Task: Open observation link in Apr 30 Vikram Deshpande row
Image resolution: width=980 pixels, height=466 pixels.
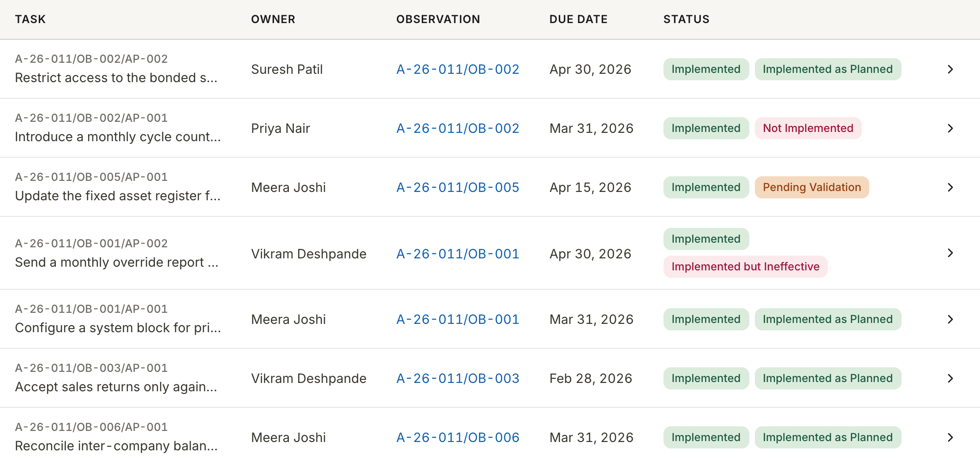Action: pyautogui.click(x=458, y=254)
